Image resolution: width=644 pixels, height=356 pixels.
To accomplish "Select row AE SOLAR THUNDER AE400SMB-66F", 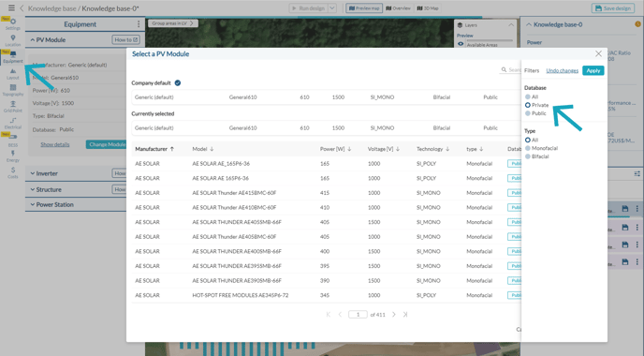I will (x=326, y=251).
